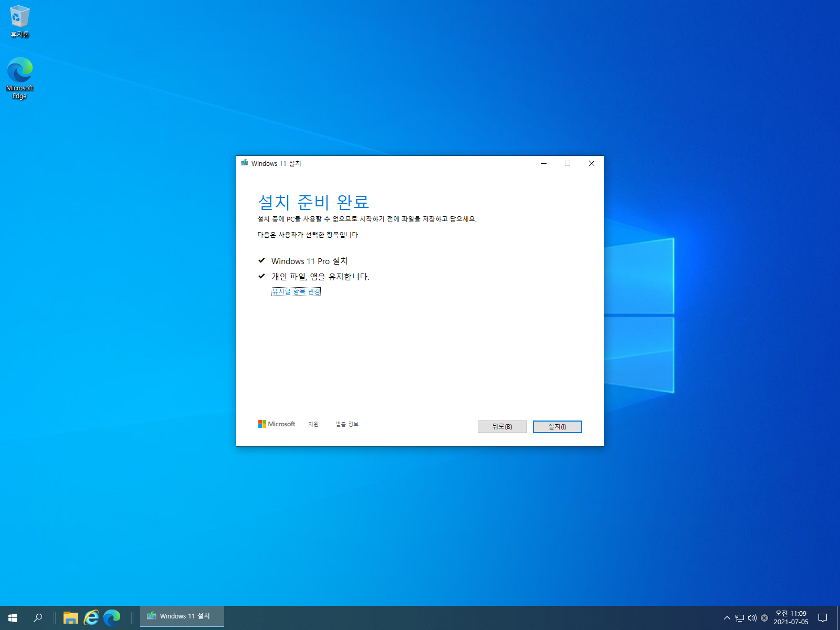Image resolution: width=840 pixels, height=630 pixels.
Task: Click the 'Windows 11 Pro 설치' text
Action: [x=309, y=261]
